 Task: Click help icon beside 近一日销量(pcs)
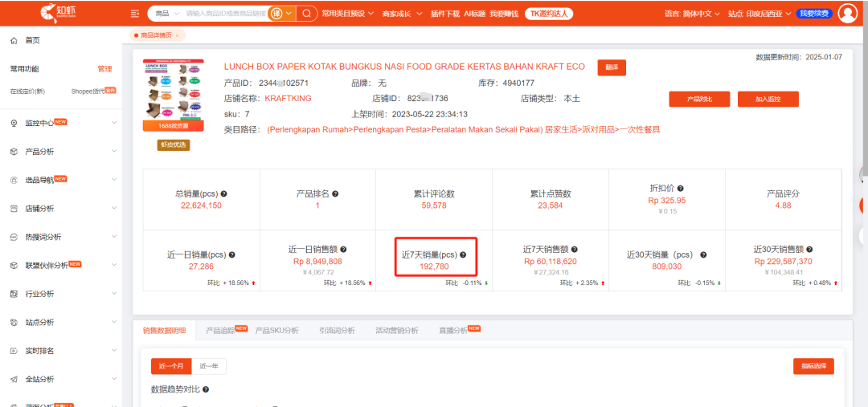(232, 255)
